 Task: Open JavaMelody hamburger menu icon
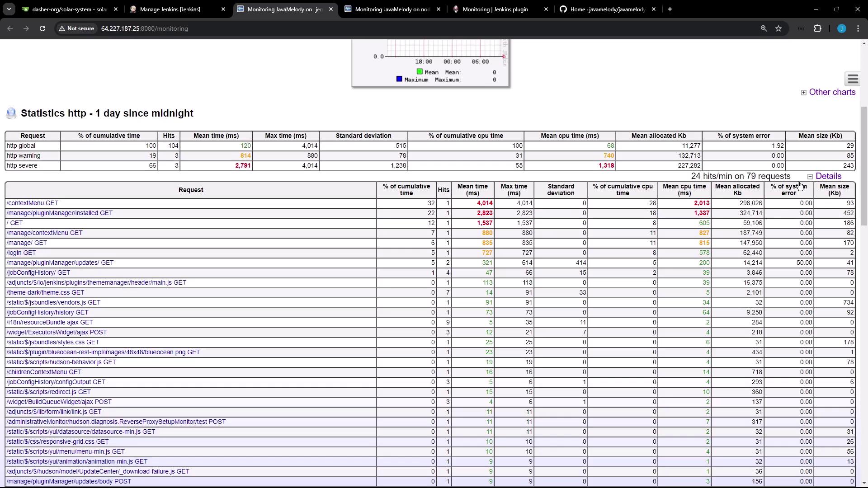coord(853,80)
